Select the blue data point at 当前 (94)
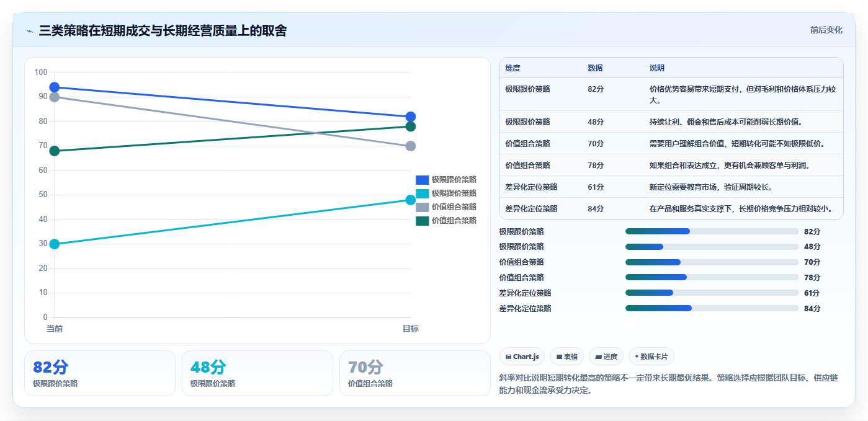 click(55, 87)
